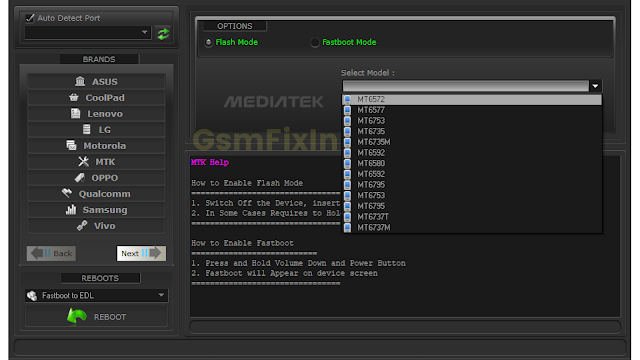Click the phone icon beside MT6572
640x360 pixels.
point(347,99)
